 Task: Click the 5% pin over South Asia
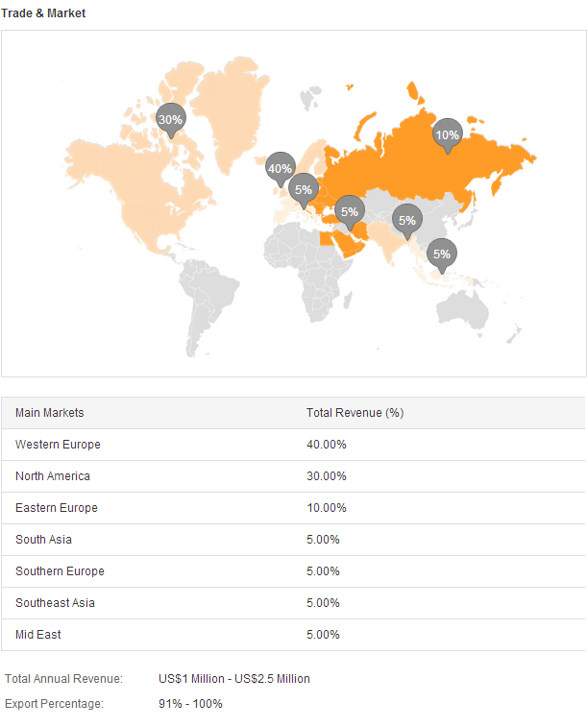coord(406,221)
